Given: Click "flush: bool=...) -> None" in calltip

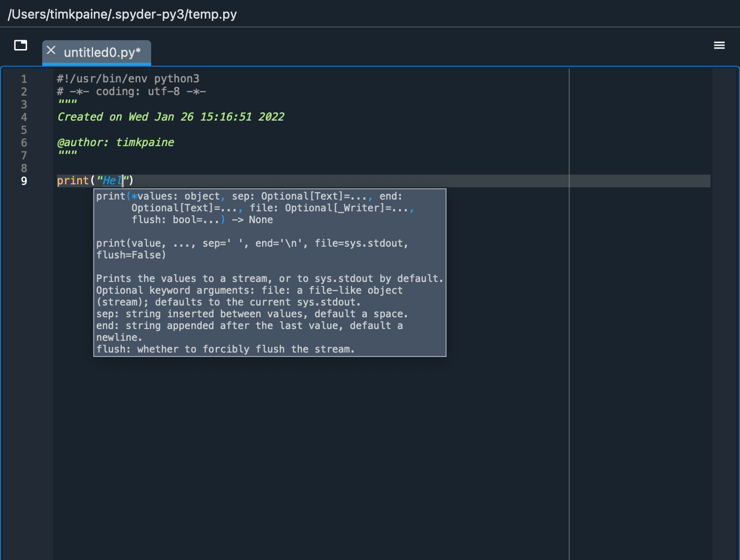Looking at the screenshot, I should coord(202,220).
